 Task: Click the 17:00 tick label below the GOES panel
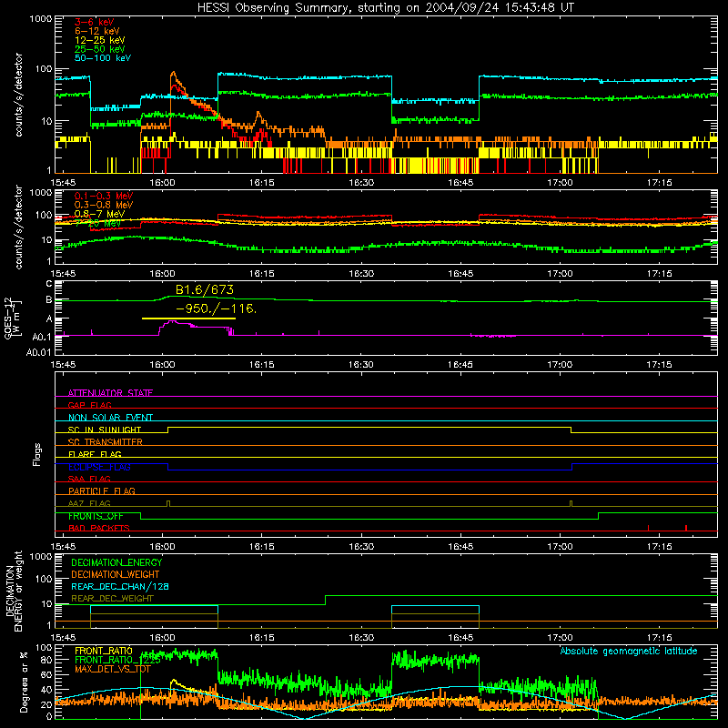tap(560, 365)
